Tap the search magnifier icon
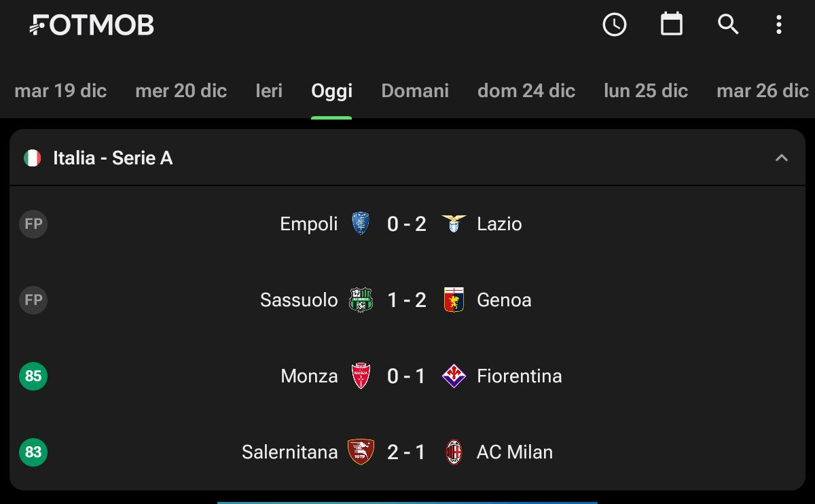 728,25
